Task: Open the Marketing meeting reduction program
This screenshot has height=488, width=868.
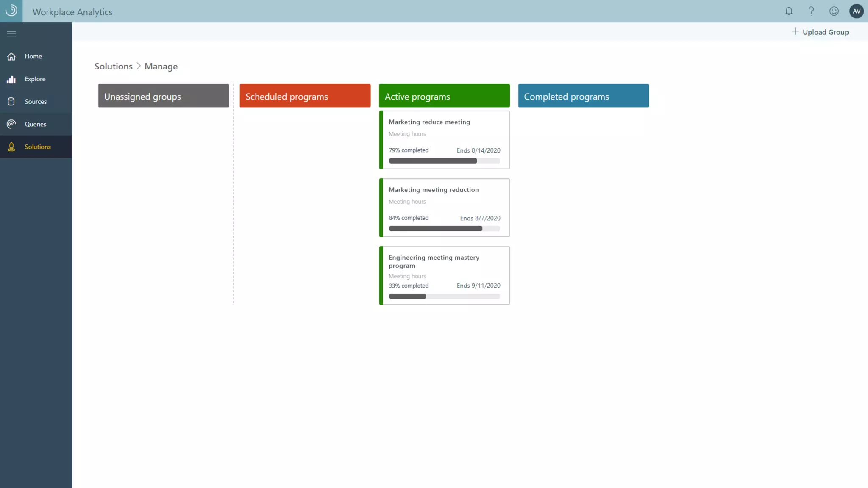Action: 444,208
